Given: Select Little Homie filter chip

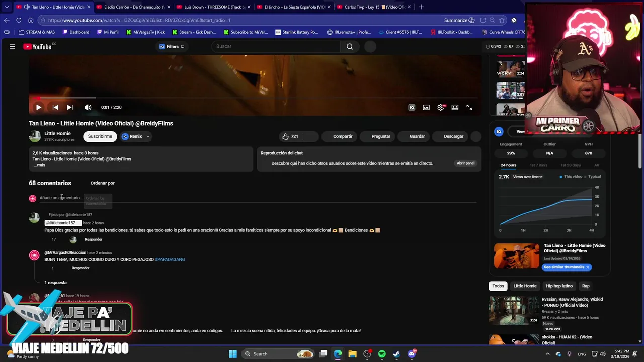Looking at the screenshot, I should [525, 286].
